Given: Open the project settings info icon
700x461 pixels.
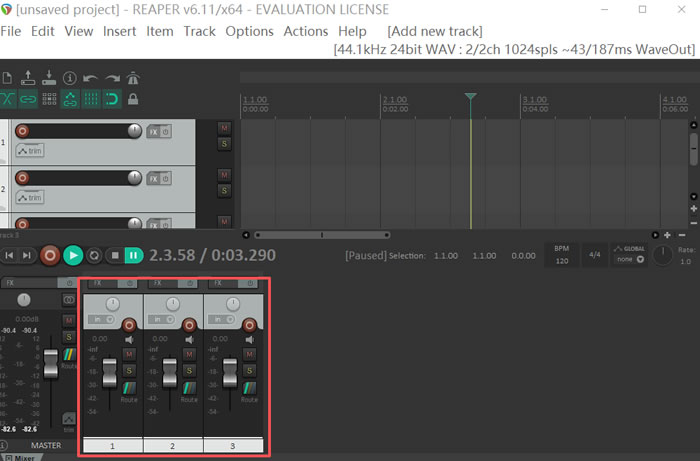Looking at the screenshot, I should tap(69, 78).
